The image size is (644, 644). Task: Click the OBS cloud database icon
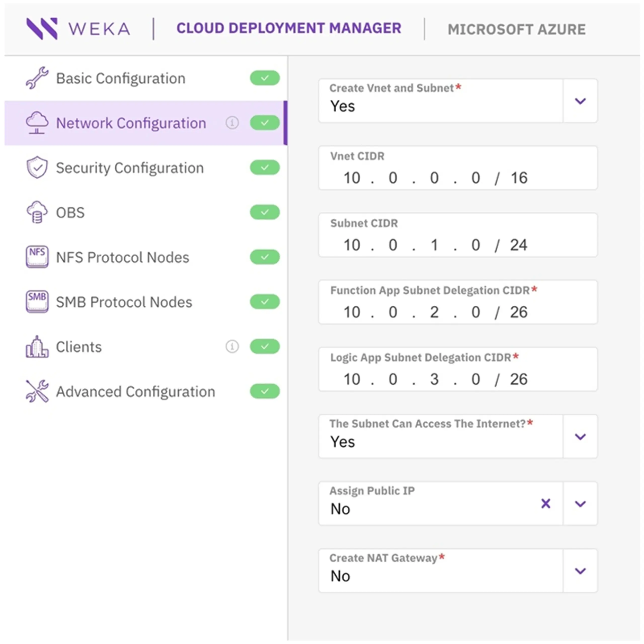click(37, 212)
